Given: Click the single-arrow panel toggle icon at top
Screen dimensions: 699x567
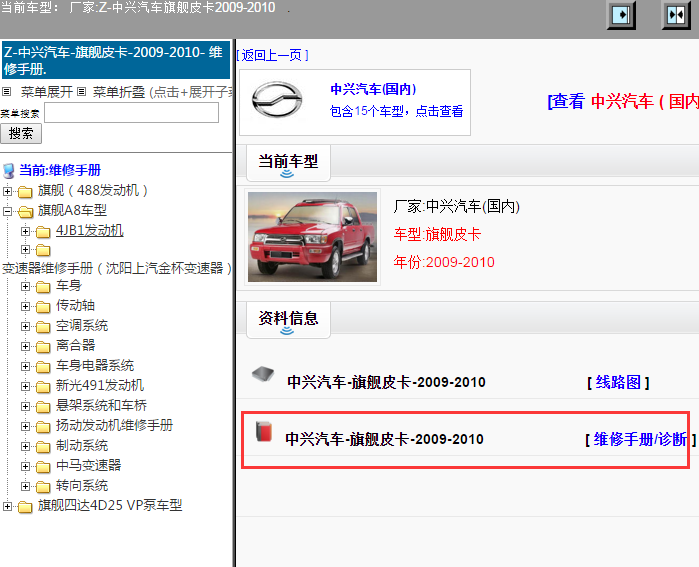Looking at the screenshot, I should click(621, 15).
